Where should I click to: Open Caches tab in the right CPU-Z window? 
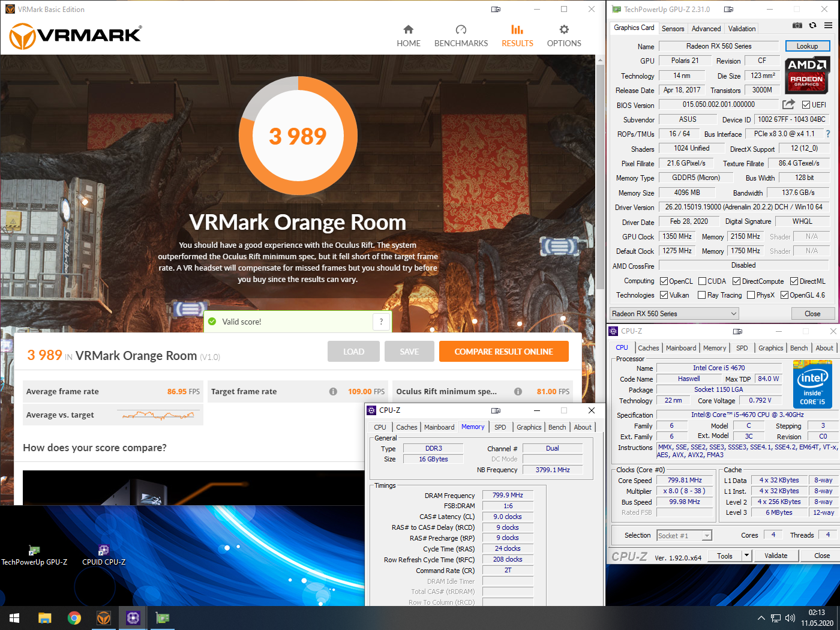tap(649, 348)
